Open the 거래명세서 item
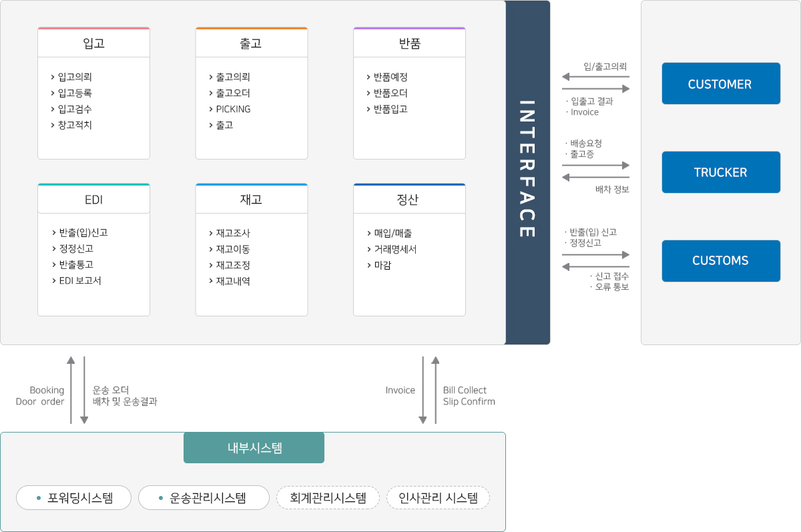The image size is (801, 532). click(x=395, y=249)
